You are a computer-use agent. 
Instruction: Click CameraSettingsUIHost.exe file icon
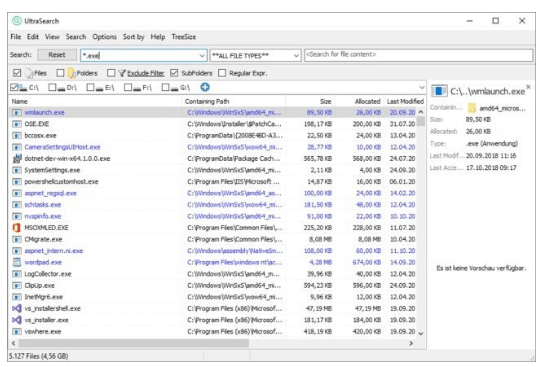tap(17, 147)
